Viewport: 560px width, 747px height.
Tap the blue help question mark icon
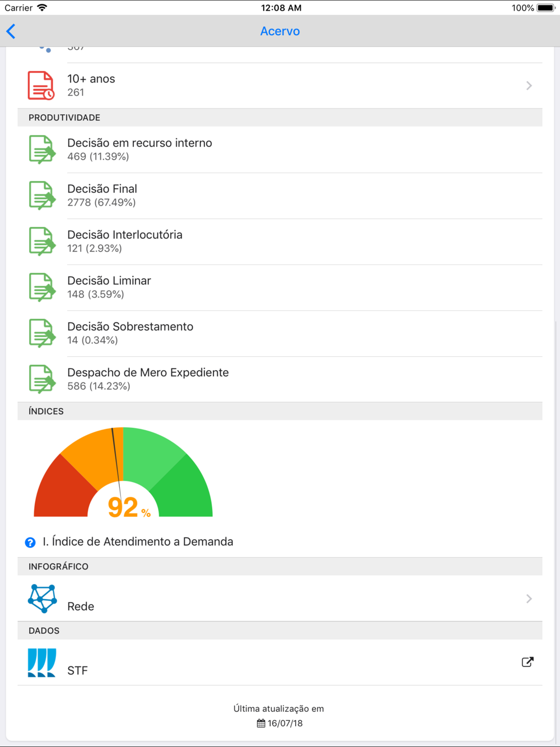(x=30, y=542)
